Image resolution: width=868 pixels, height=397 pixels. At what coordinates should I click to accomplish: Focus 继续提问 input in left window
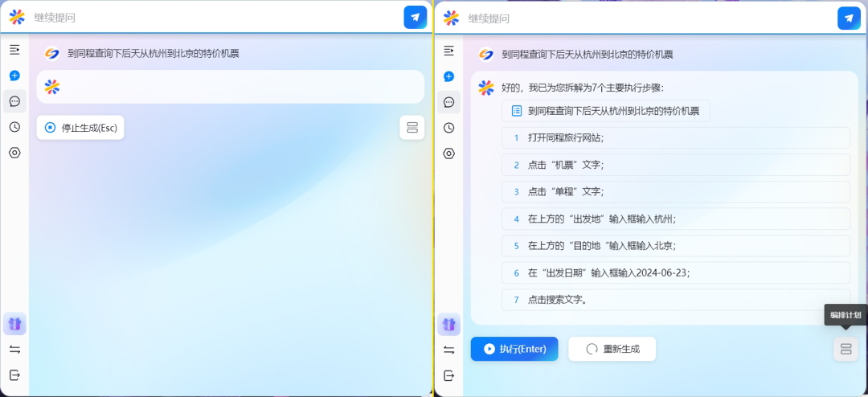[216, 18]
